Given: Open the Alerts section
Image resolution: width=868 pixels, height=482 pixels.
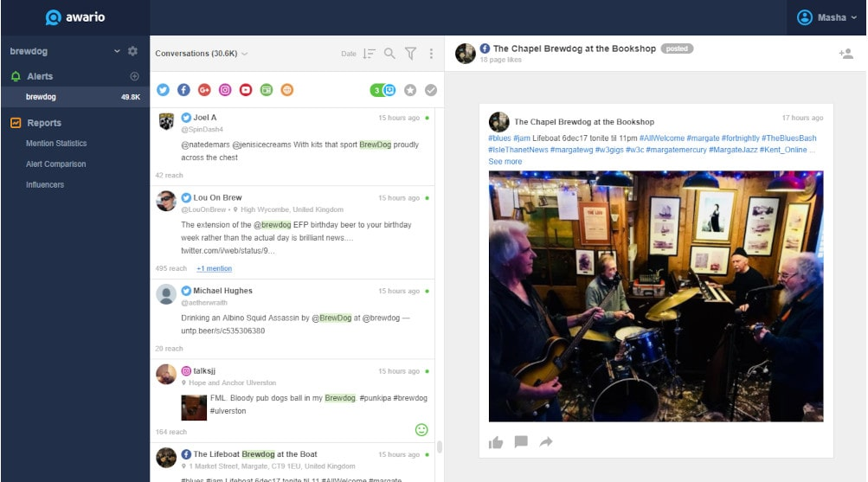Looking at the screenshot, I should pos(40,76).
